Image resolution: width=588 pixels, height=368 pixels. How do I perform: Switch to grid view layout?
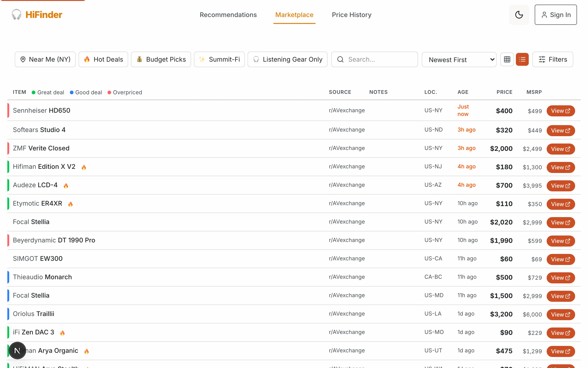(x=507, y=59)
